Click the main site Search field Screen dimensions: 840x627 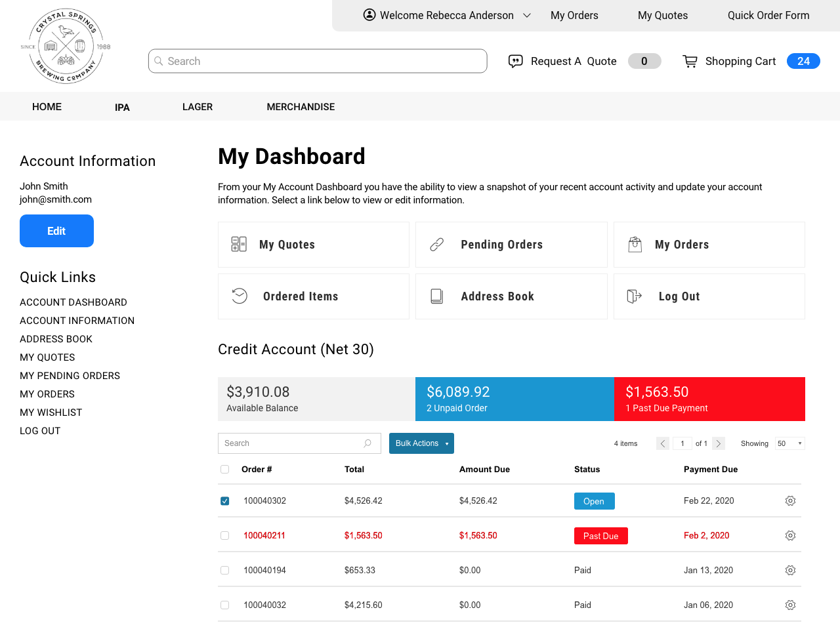tap(318, 61)
